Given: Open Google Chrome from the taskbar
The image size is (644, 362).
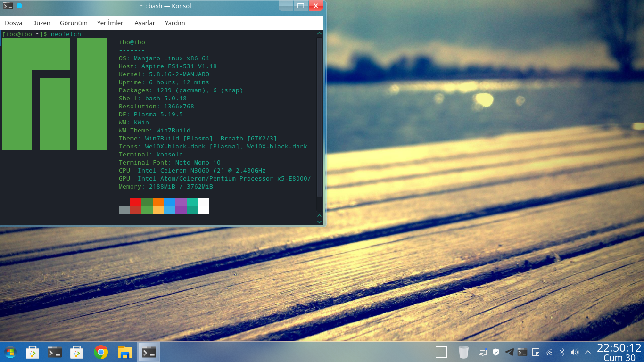Looking at the screenshot, I should point(100,352).
